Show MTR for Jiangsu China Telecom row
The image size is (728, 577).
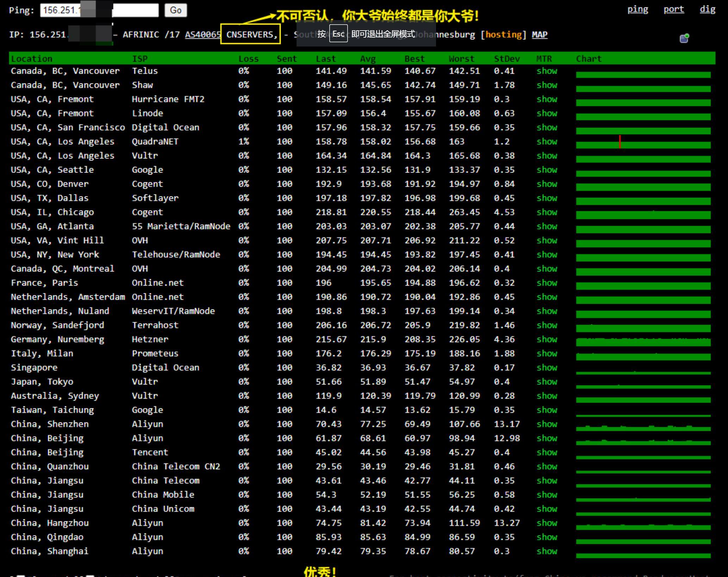point(547,480)
